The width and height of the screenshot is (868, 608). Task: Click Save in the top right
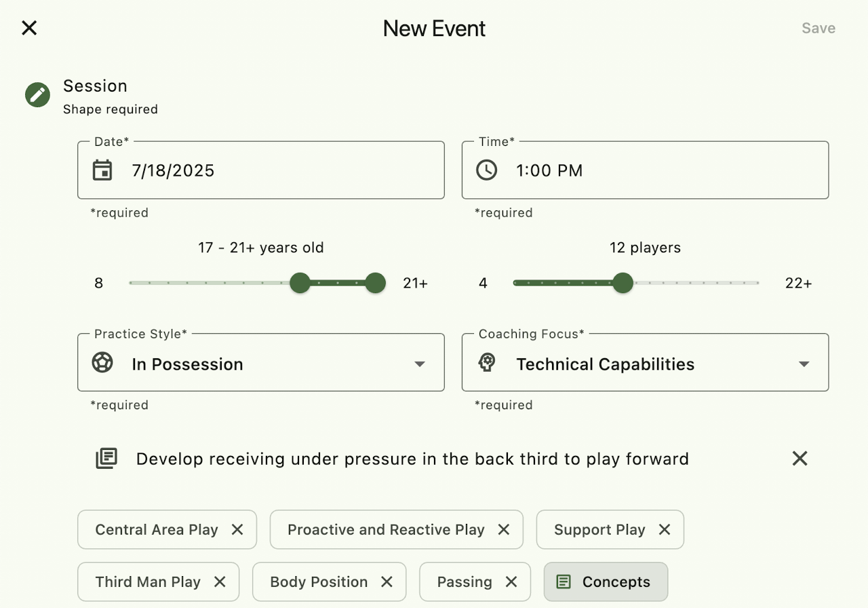[818, 28]
